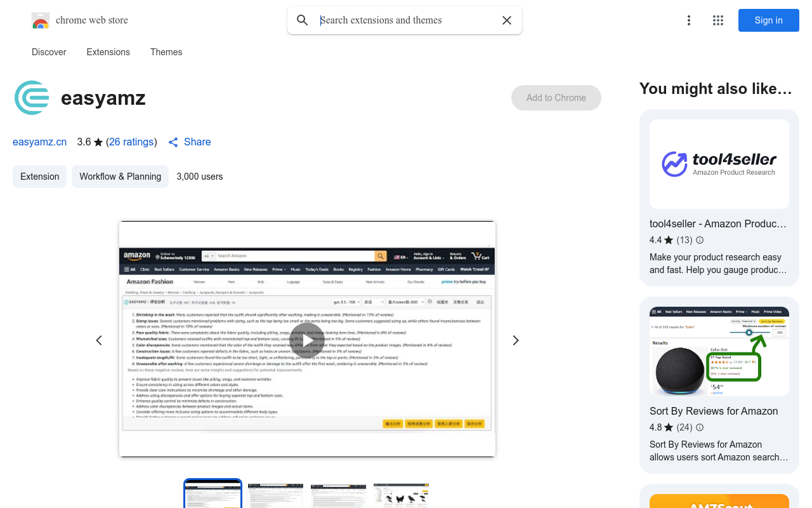Screen dimensions: 812x508
Task: Select the third screenshot thumbnail
Action: click(338, 495)
